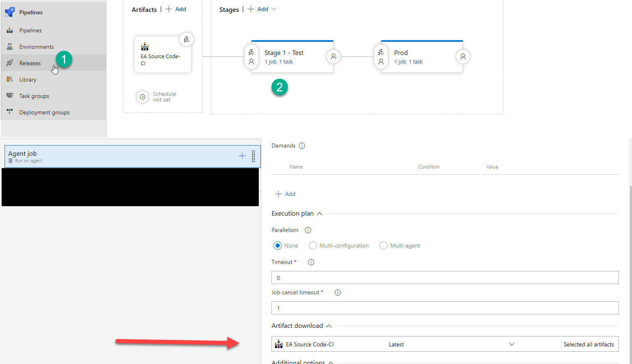Select Multi-configuration parallelism
Screen dimensions: 632x364
pos(313,246)
